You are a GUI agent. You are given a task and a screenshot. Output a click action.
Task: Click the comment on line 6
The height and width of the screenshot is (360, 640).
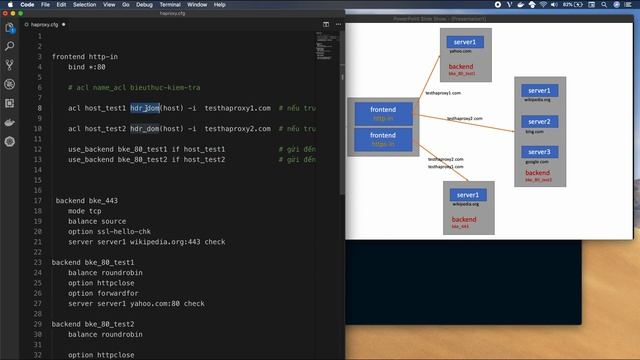(x=134, y=87)
